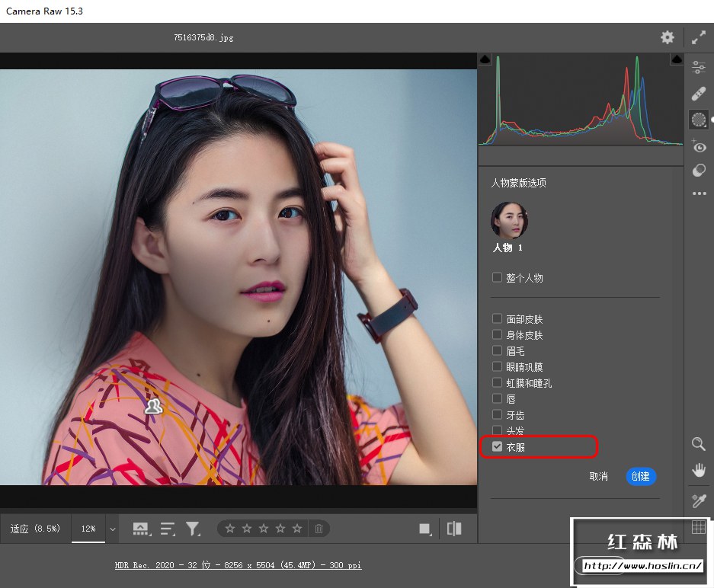Open the filmstrip filter funnel menu

[194, 528]
